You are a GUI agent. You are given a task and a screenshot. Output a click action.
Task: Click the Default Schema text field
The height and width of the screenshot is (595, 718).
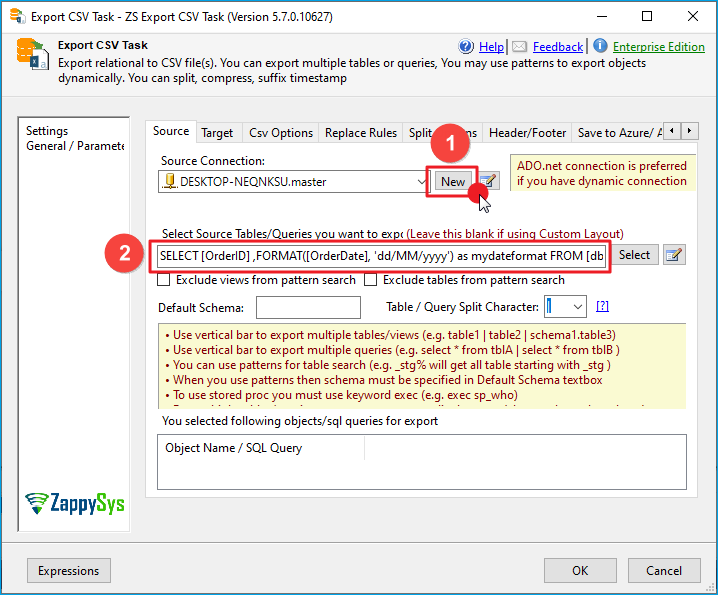click(x=308, y=307)
